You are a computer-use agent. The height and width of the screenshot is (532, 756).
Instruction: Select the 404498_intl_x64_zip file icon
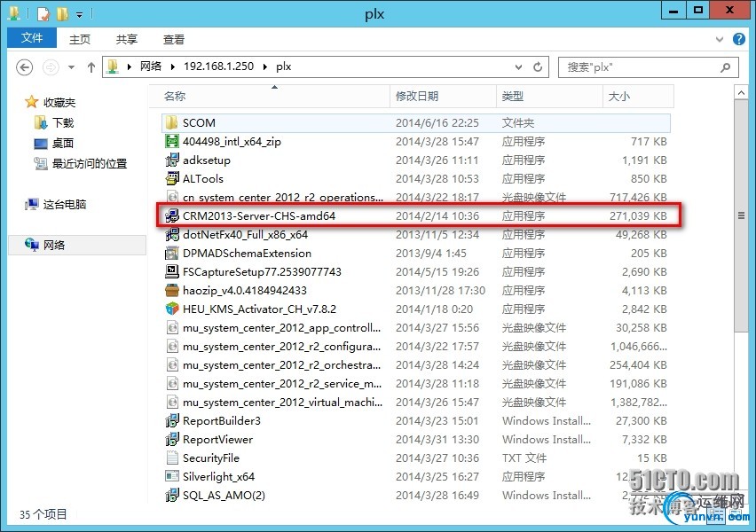point(171,141)
